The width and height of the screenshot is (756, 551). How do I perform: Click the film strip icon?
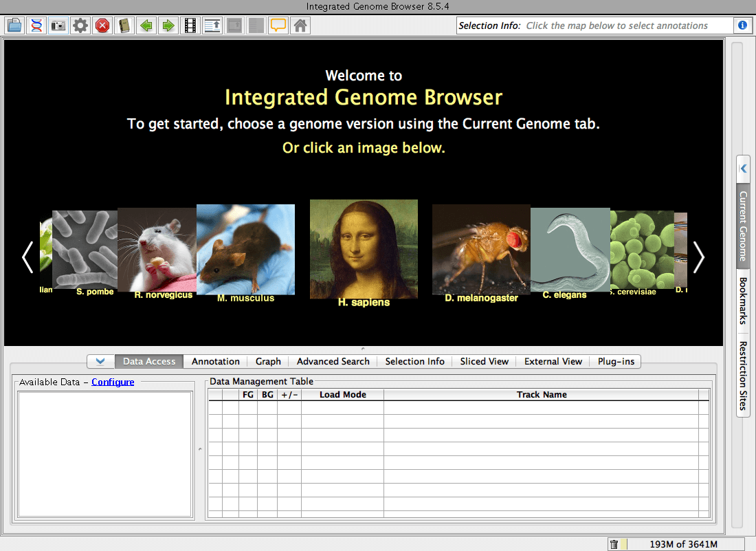click(190, 26)
